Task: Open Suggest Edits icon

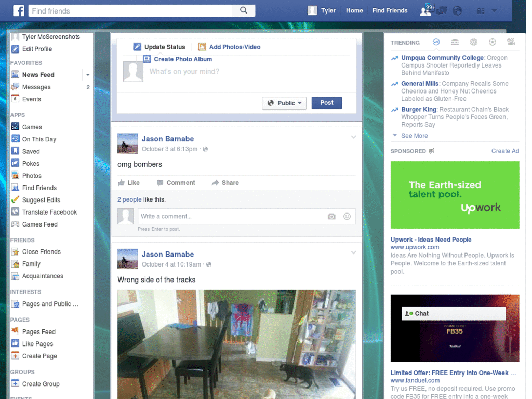Action: click(15, 200)
